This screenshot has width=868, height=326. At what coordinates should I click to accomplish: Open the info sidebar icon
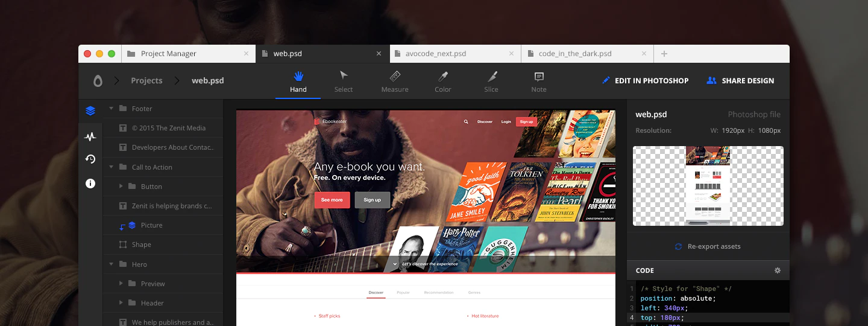[x=90, y=184]
